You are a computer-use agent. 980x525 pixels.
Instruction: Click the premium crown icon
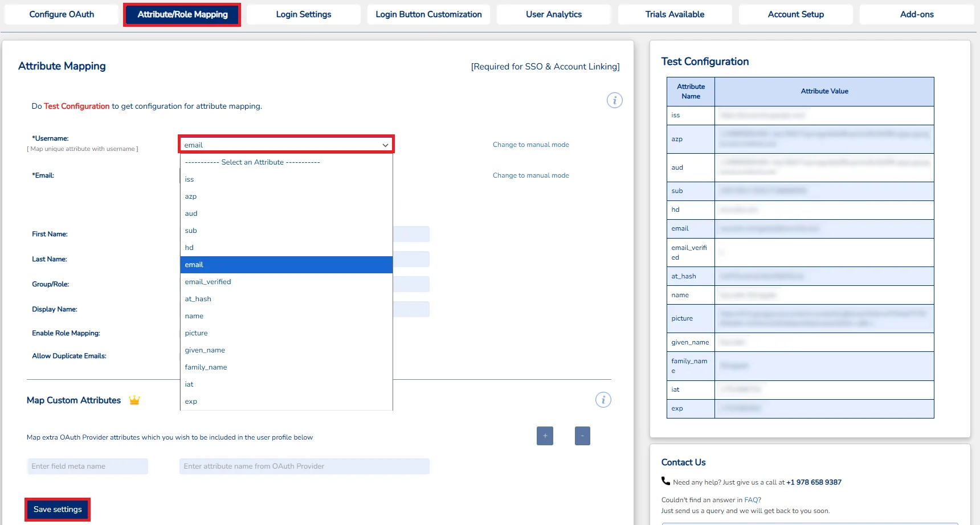pos(134,400)
